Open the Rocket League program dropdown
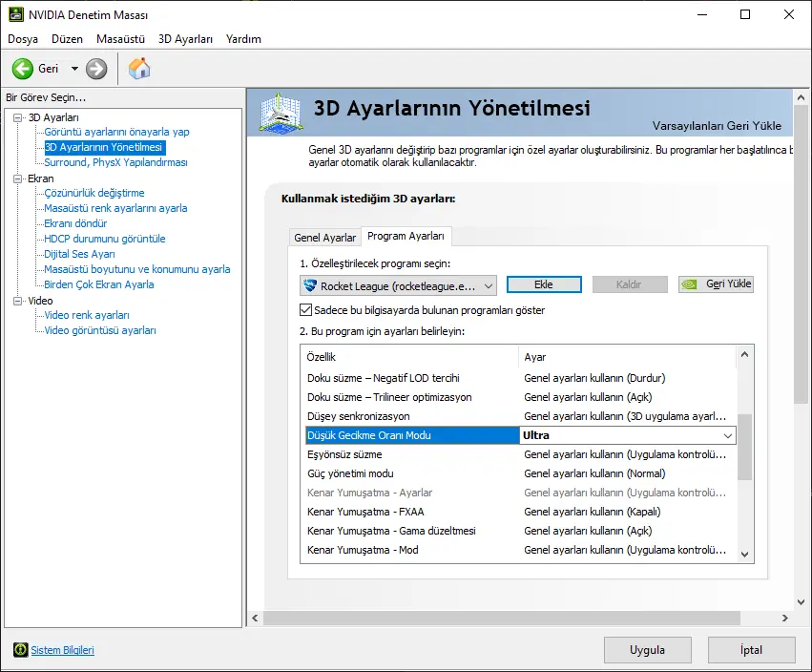This screenshot has width=812, height=672. click(x=489, y=285)
